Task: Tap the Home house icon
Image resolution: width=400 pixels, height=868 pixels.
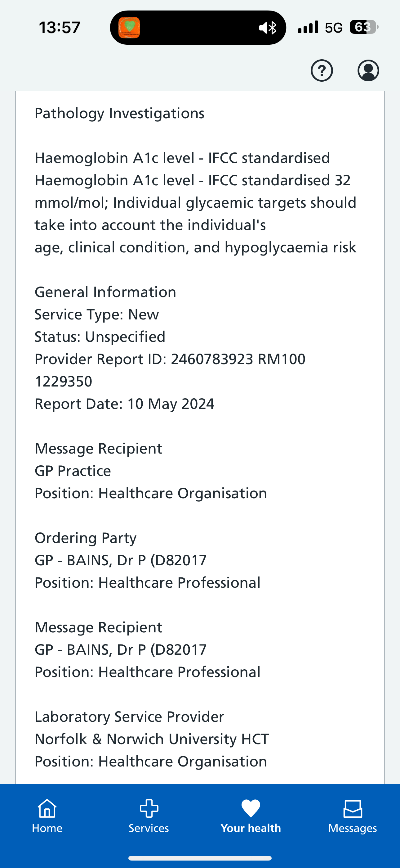Action: click(x=47, y=808)
